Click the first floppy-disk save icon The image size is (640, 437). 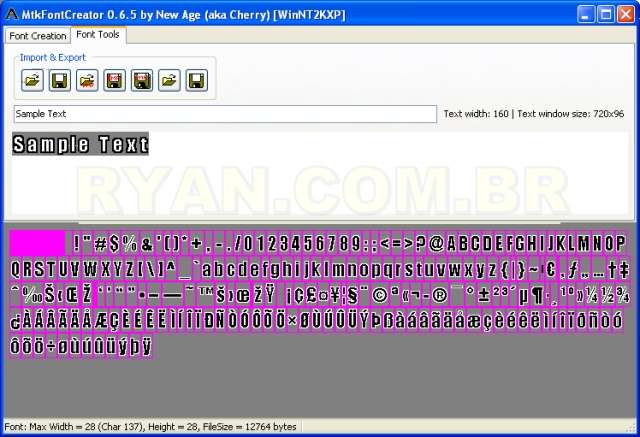59,79
